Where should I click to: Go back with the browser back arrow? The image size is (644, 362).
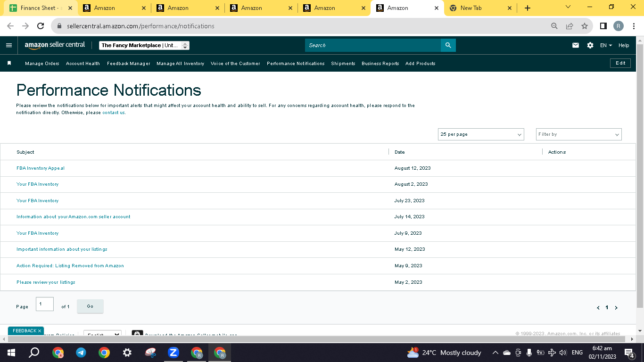(x=10, y=26)
